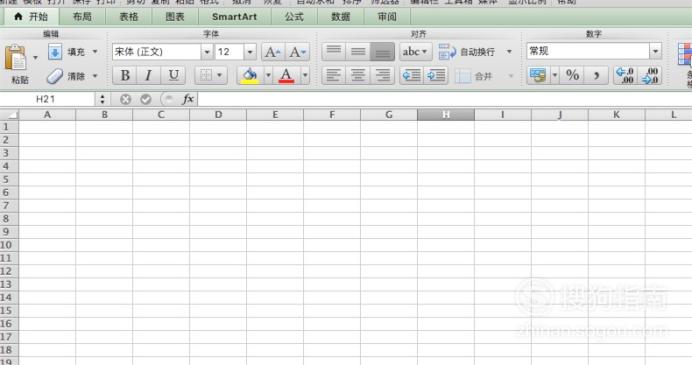The width and height of the screenshot is (692, 365).
Task: Click the cancel entry X icon
Action: point(125,99)
